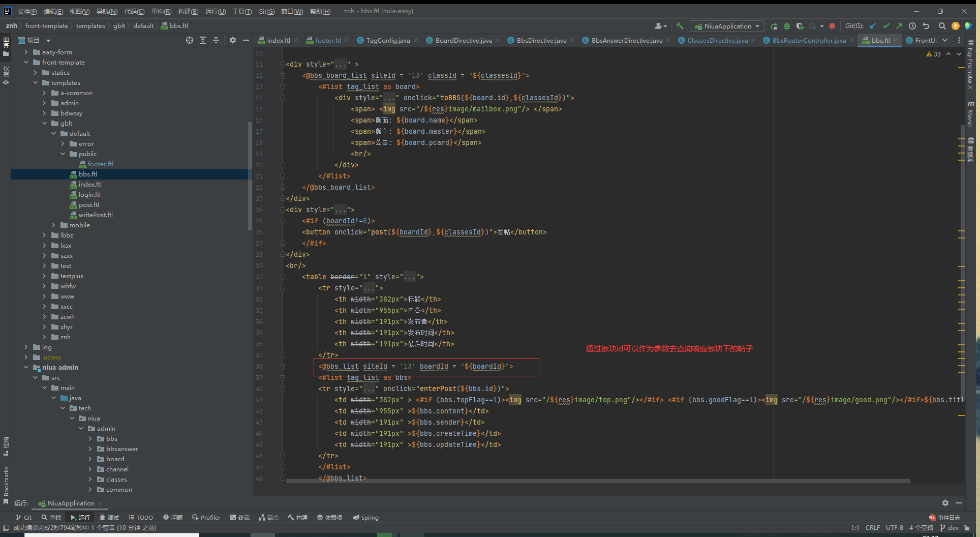The height and width of the screenshot is (537, 980).
Task: Switch to BbsDirective.java tab
Action: (541, 40)
